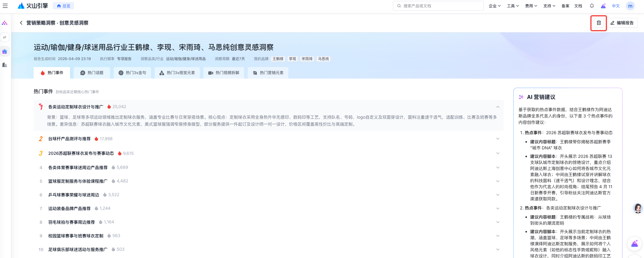Click the 编辑报告 button
This screenshot has width=644, height=258.
pyautogui.click(x=622, y=23)
